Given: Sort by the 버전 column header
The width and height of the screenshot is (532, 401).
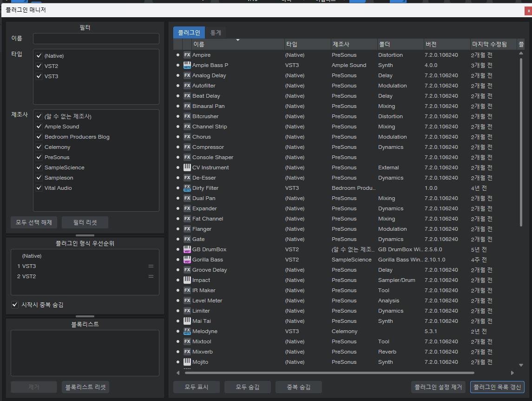Looking at the screenshot, I should (x=447, y=44).
